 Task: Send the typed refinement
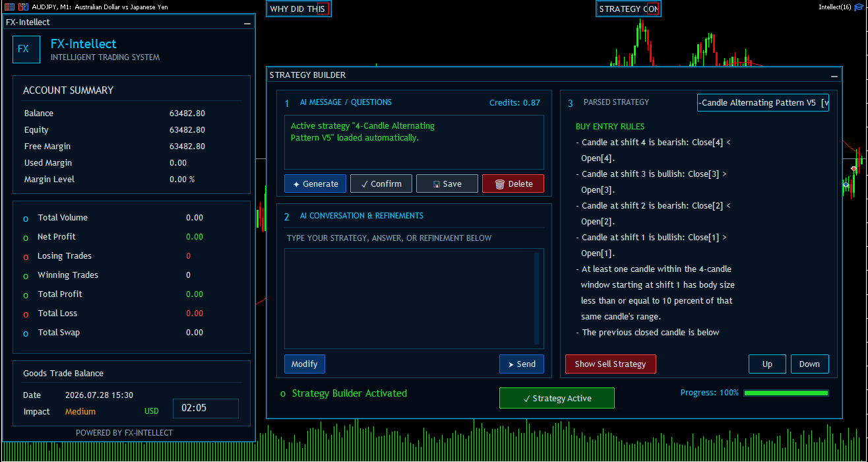pyautogui.click(x=522, y=364)
